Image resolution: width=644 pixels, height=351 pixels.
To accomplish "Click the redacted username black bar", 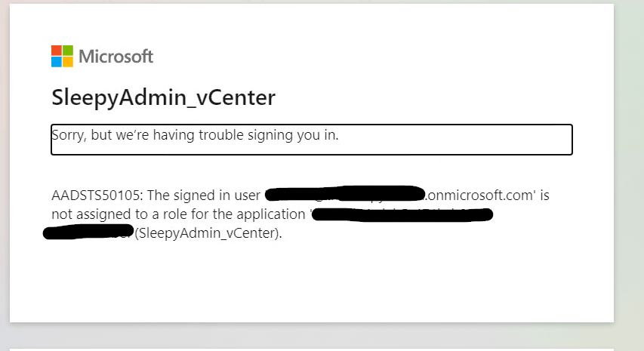I will [x=344, y=195].
